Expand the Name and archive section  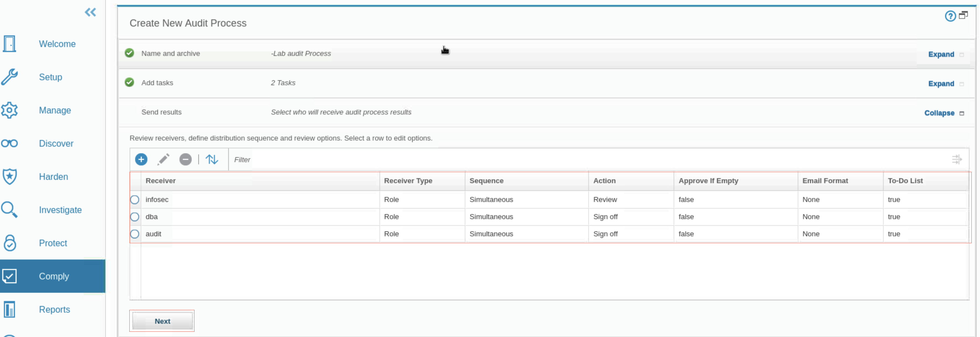[941, 54]
